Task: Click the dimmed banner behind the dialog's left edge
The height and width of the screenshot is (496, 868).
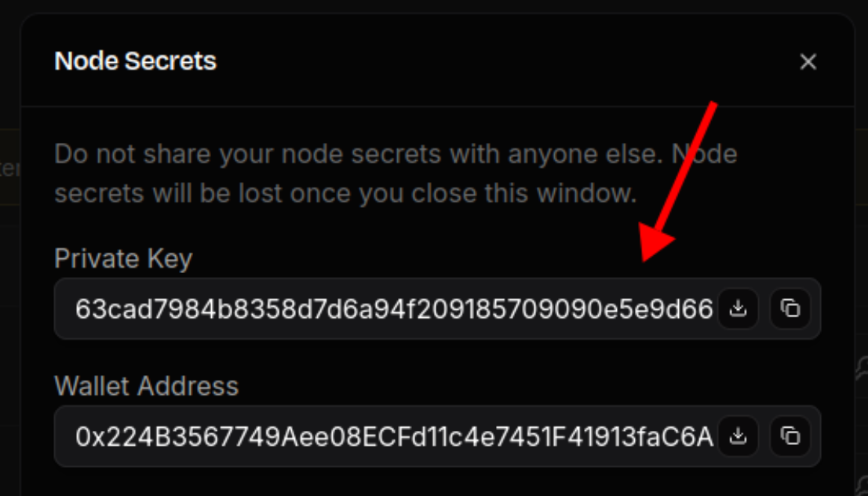Action: click(9, 168)
